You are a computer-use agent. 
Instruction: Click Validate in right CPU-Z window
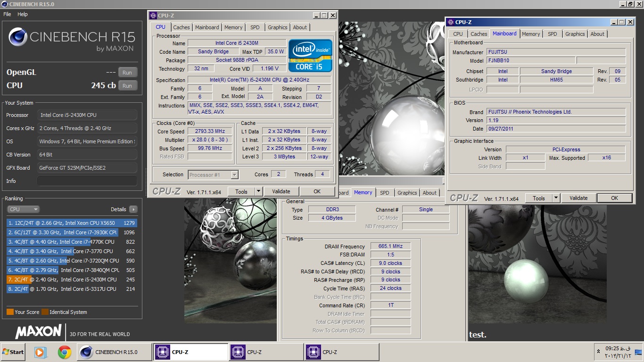click(578, 198)
